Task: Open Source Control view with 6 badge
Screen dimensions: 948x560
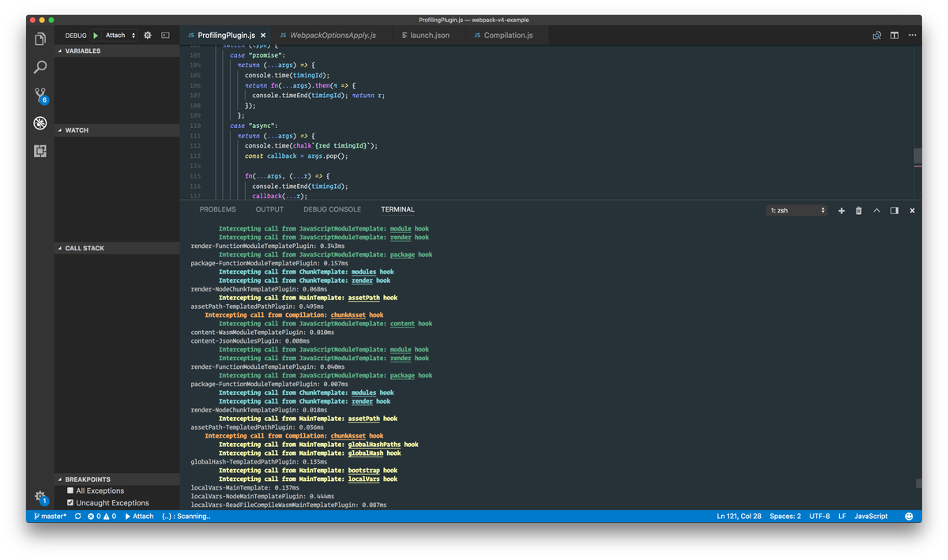Action: pyautogui.click(x=39, y=96)
